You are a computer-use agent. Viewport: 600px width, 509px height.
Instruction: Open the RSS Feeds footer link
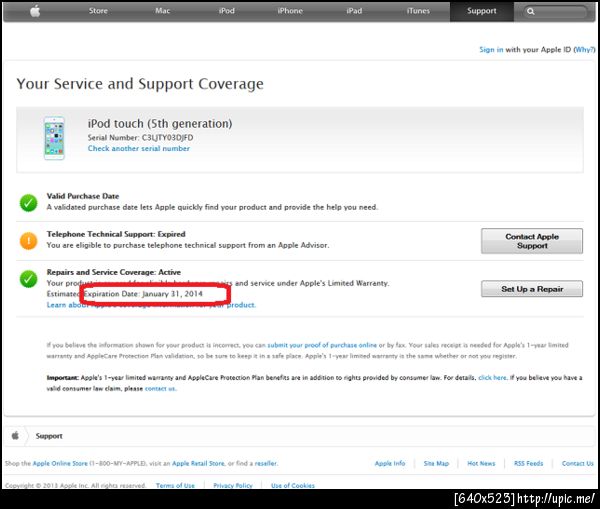tap(528, 463)
